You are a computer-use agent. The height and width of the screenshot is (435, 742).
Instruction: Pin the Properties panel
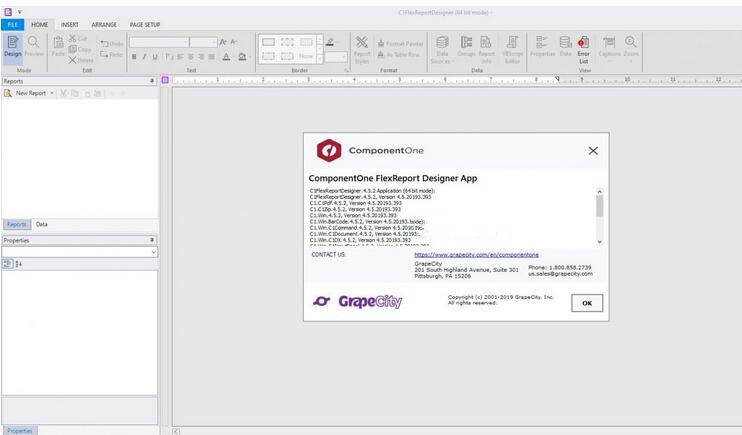(x=152, y=240)
